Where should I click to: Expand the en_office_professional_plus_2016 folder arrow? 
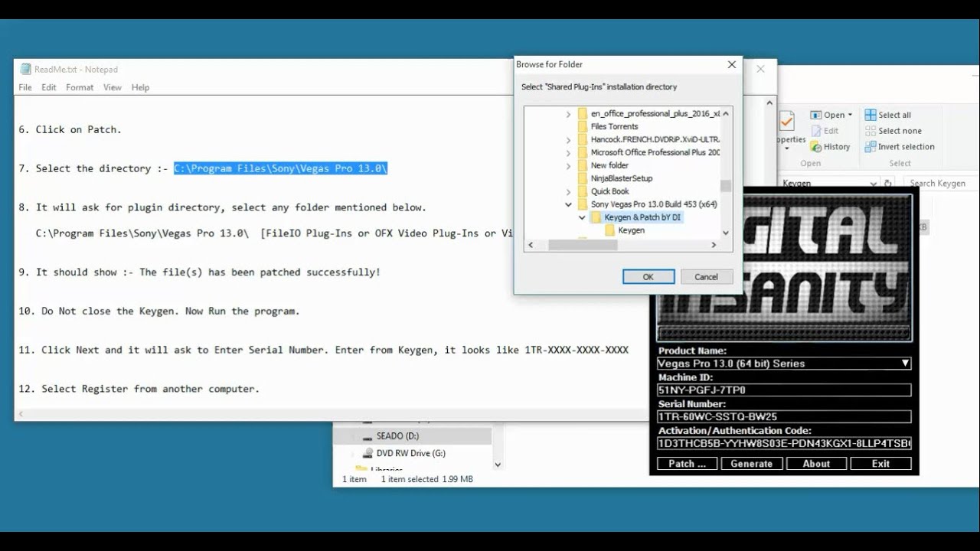[568, 114]
